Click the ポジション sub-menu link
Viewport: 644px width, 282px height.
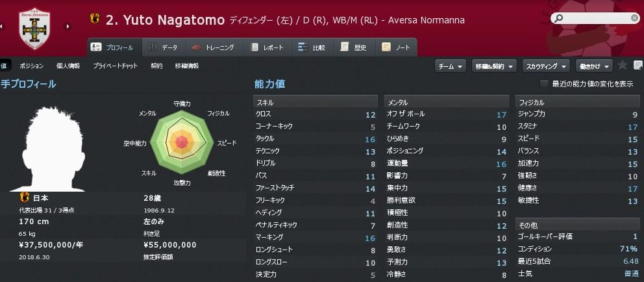32,66
